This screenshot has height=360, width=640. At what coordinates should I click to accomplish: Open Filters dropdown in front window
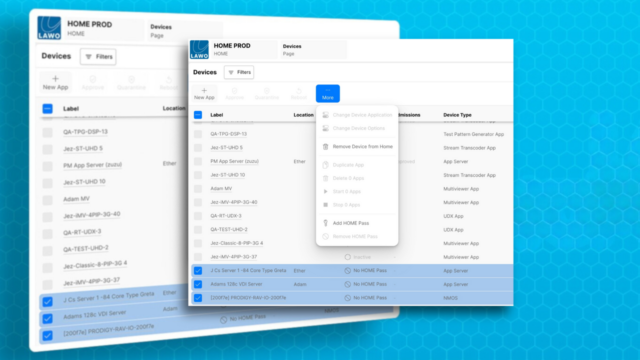coord(239,72)
